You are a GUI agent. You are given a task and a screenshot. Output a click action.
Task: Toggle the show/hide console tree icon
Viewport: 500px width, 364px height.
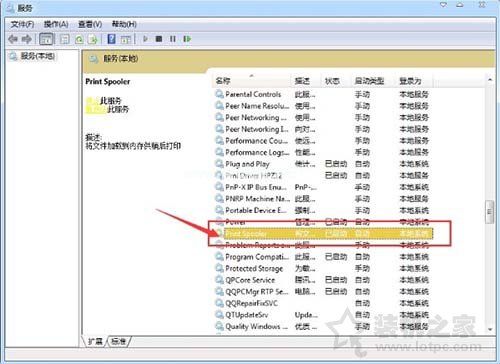(x=46, y=39)
